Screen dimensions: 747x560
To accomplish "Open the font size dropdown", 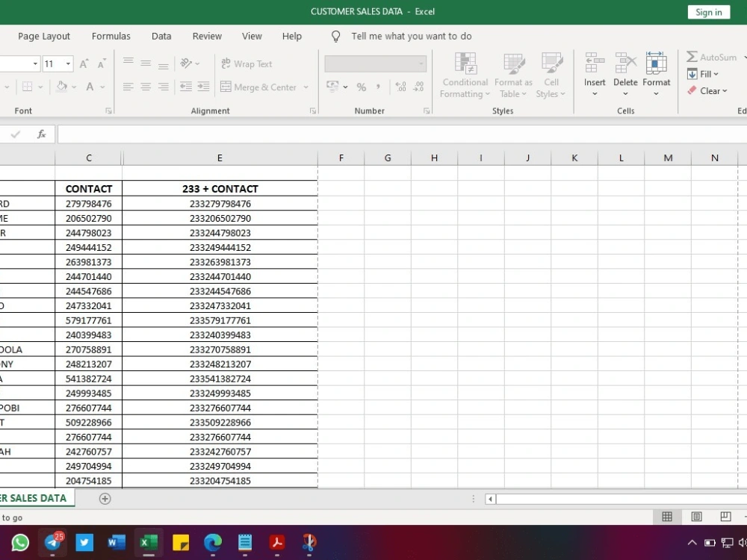I will coord(68,63).
